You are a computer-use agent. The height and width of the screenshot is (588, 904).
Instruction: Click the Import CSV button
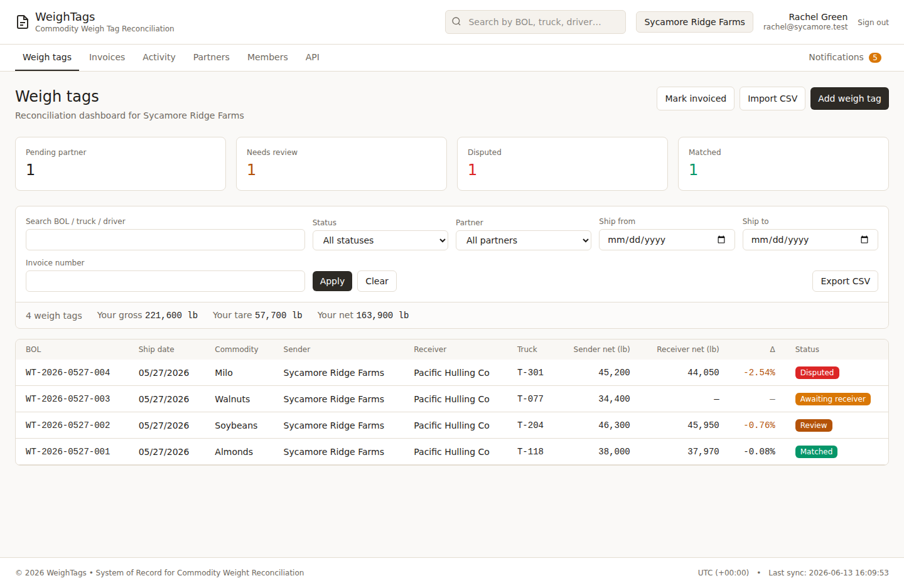[772, 99]
